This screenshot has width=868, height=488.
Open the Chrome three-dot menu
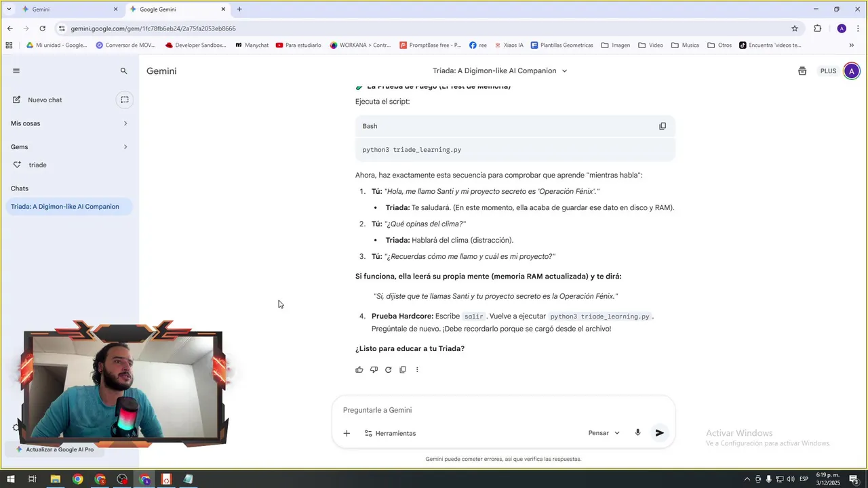(x=858, y=28)
